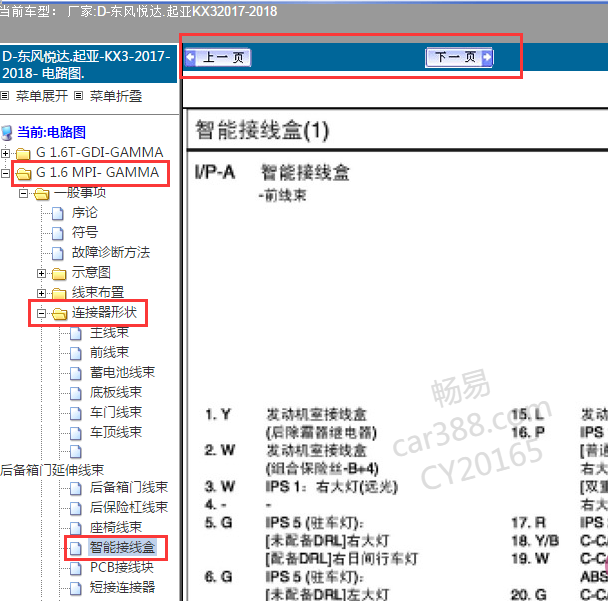Select the G 1.6 MPI- GAMMA tree label
608x601 pixels.
coord(97,172)
